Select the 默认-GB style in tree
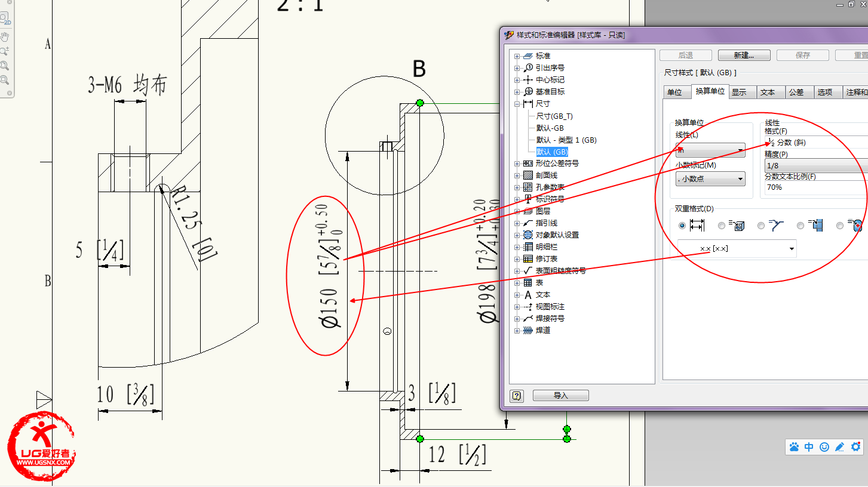The height and width of the screenshot is (487, 868). coord(550,128)
